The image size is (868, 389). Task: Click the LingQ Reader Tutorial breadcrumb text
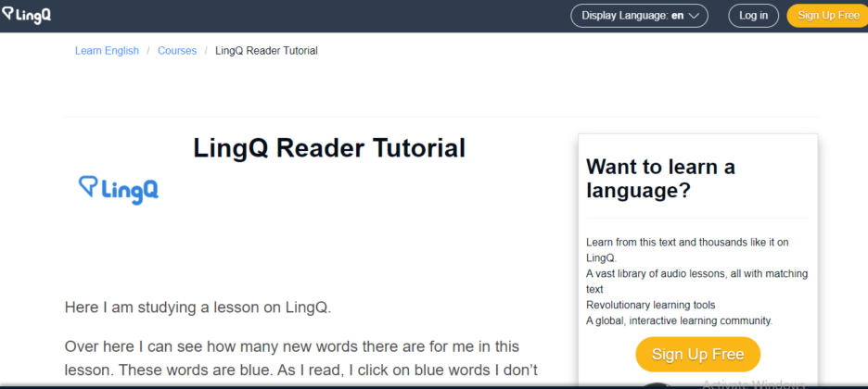[x=266, y=51]
